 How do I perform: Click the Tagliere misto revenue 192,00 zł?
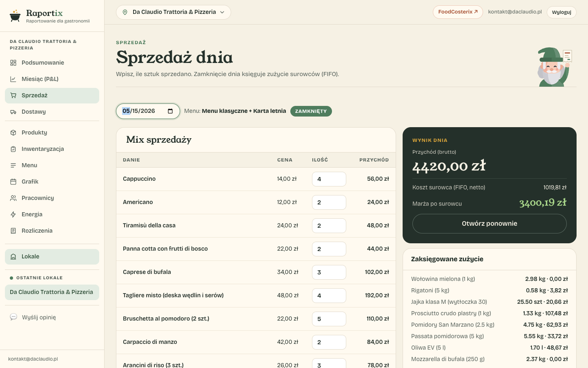coord(377,295)
